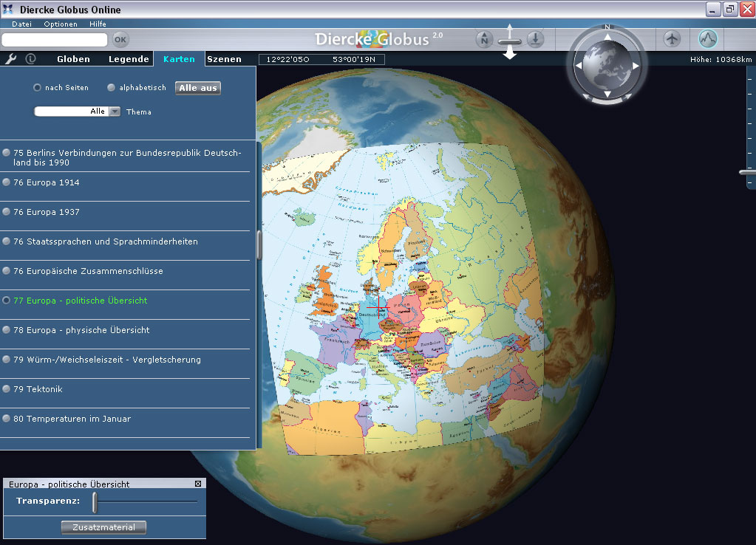The width and height of the screenshot is (756, 545).
Task: Switch to the Szenen tab
Action: (224, 59)
